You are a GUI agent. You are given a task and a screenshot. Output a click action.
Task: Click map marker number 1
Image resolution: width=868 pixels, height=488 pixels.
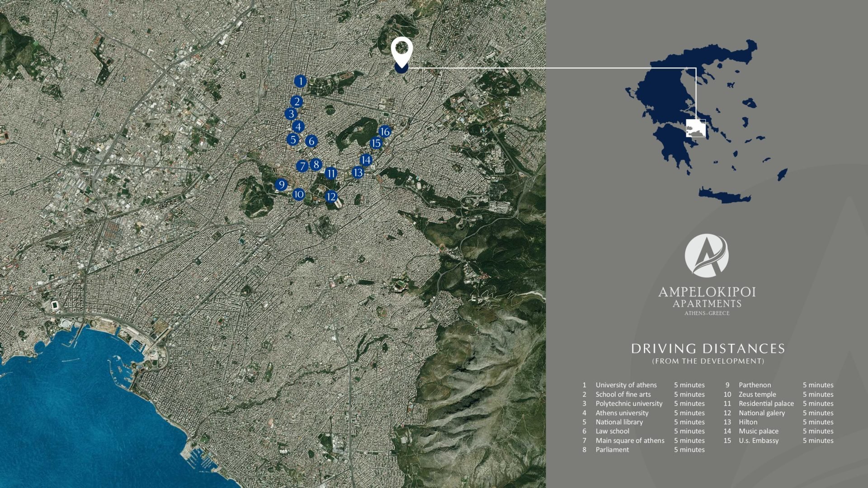click(300, 81)
